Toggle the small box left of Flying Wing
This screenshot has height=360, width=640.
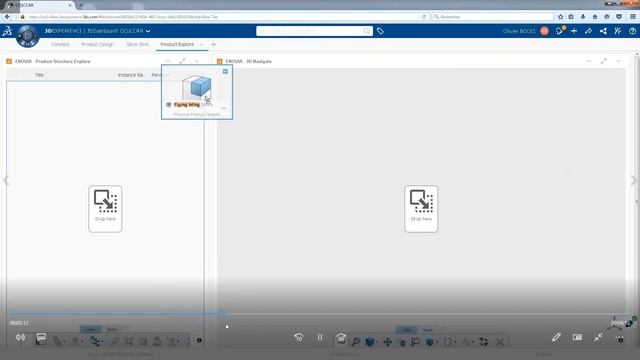tap(169, 105)
